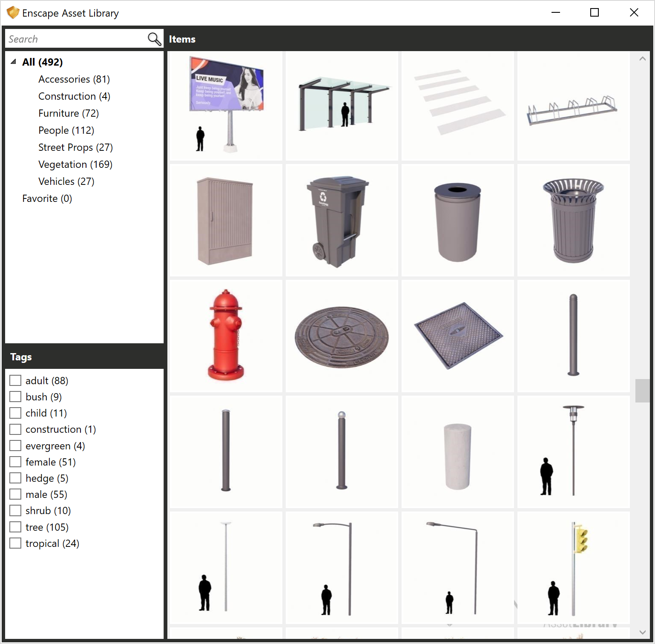Select the LIVE MUSIC billboard asset
This screenshot has width=655, height=644.
coord(225,106)
